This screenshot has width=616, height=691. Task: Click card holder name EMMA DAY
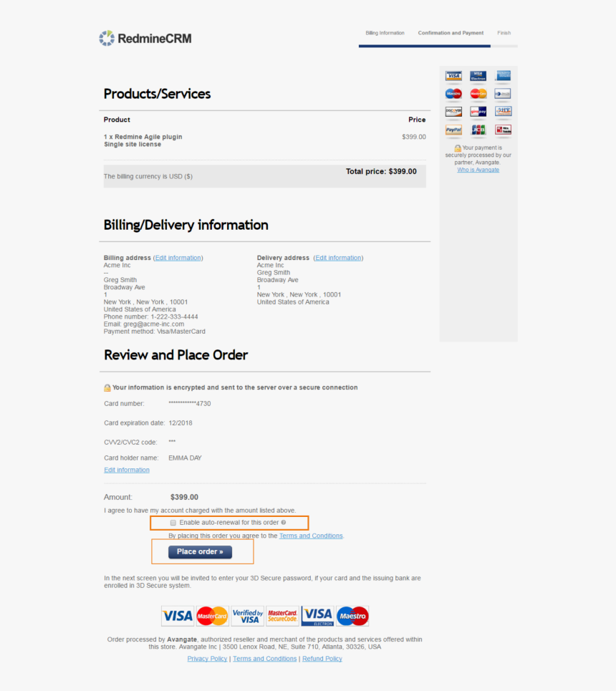(185, 458)
